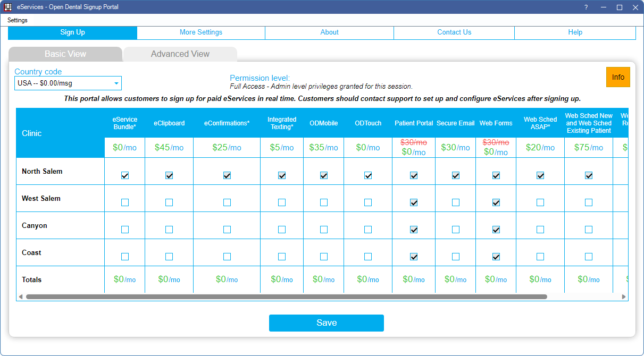Uncheck Patient Portal for Canyon

[414, 229]
